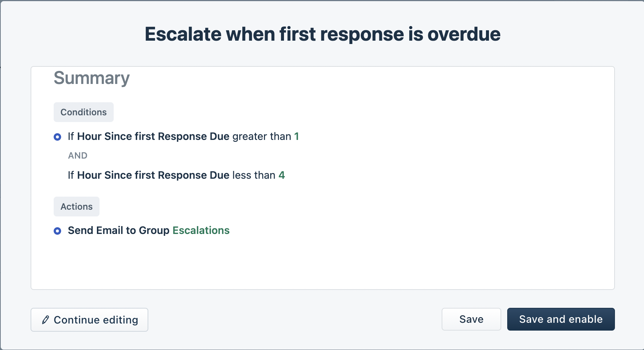
Task: Open the Escalations group link
Action: (201, 230)
